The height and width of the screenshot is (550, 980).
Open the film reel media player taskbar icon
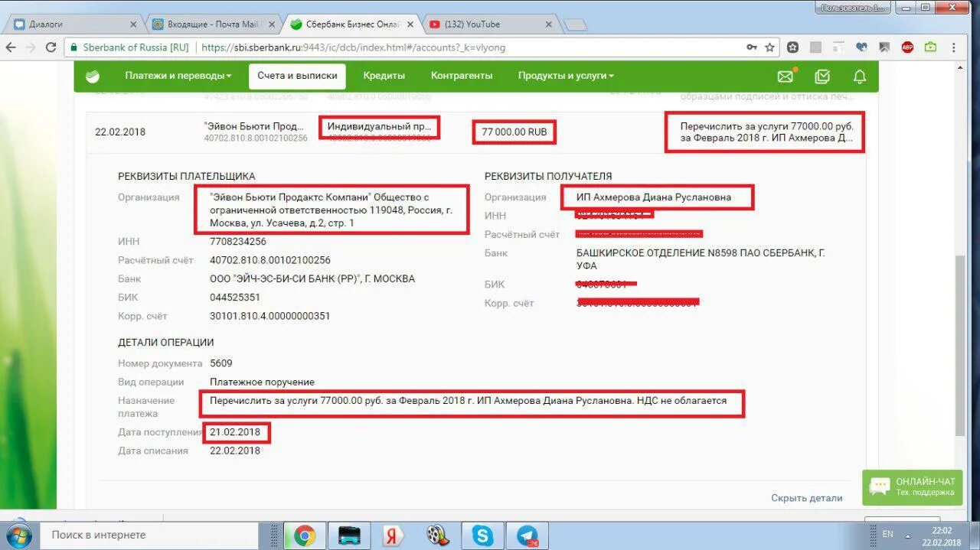pyautogui.click(x=438, y=535)
